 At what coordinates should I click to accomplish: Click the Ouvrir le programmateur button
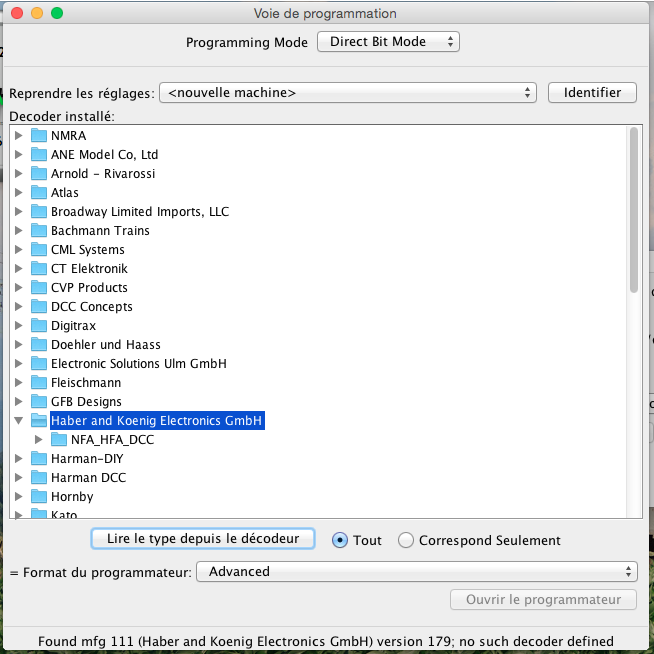[x=543, y=599]
